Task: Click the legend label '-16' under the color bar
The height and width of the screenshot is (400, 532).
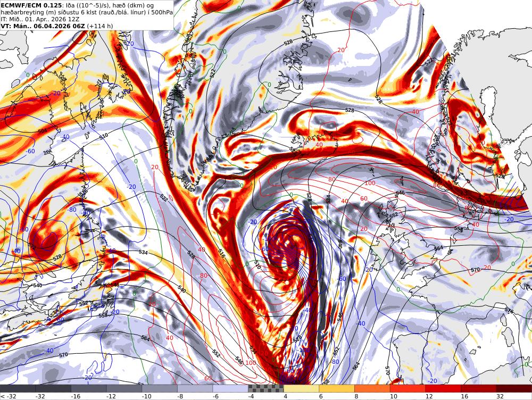Action: (x=76, y=396)
